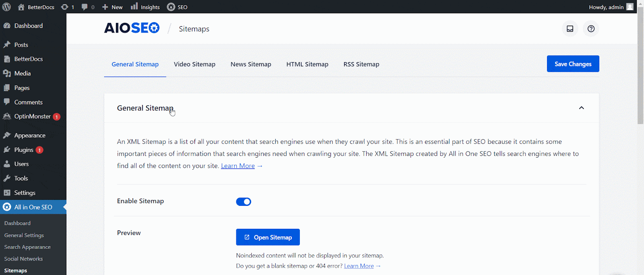Click the page vertical scrollbar thumb
Image resolution: width=644 pixels, height=275 pixels.
coord(640,65)
